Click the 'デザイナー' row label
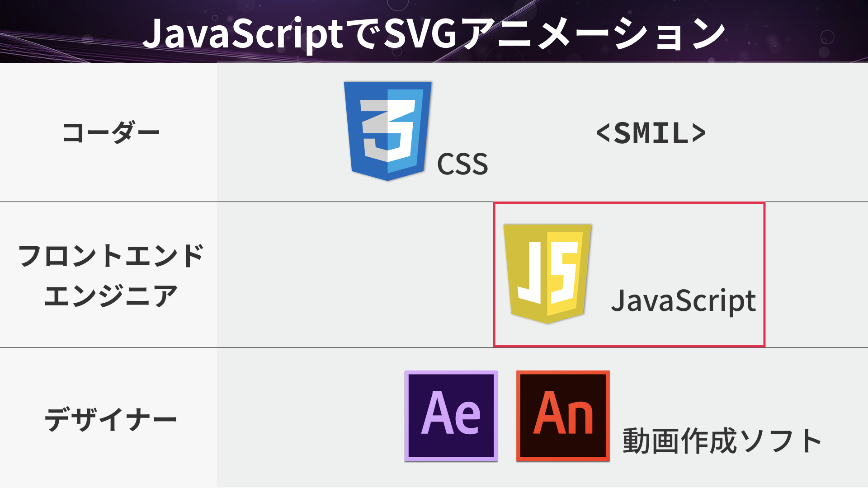The width and height of the screenshot is (868, 488). click(111, 419)
